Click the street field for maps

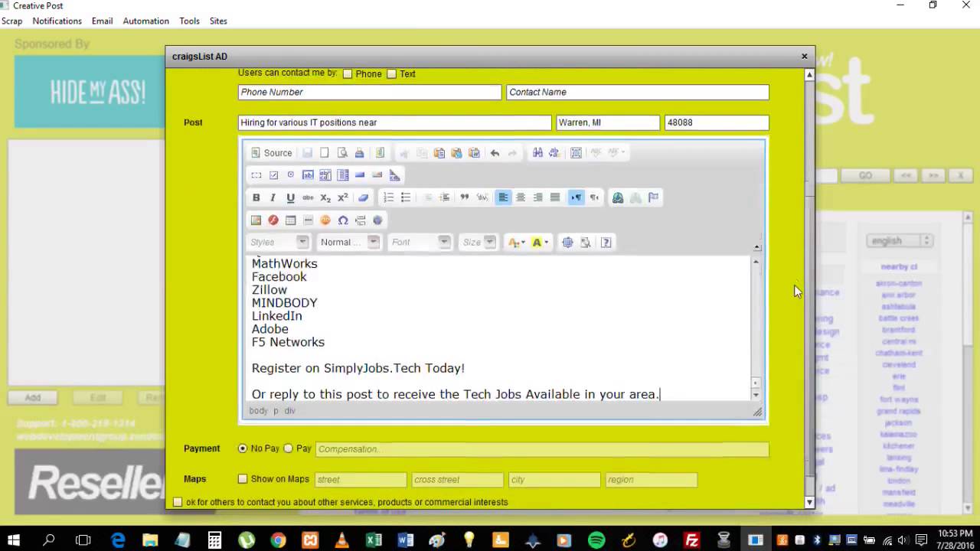361,480
